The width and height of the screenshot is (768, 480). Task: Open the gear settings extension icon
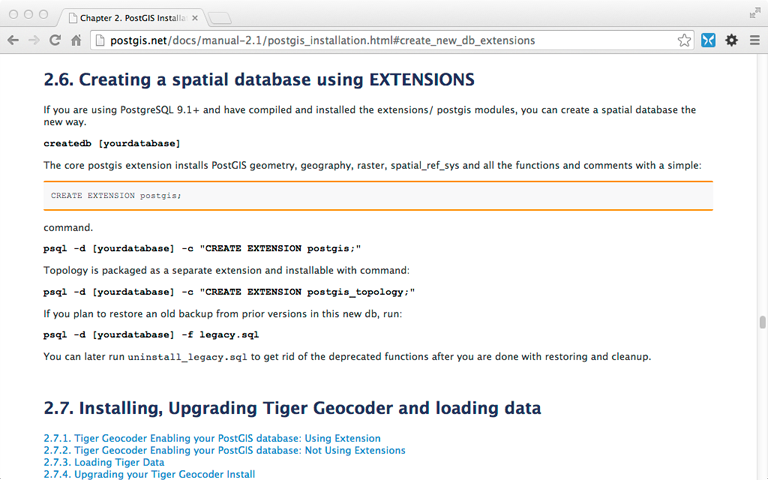tap(731, 40)
